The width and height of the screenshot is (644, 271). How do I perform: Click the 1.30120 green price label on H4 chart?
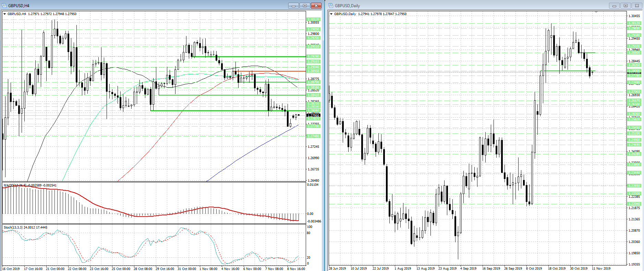(313, 20)
